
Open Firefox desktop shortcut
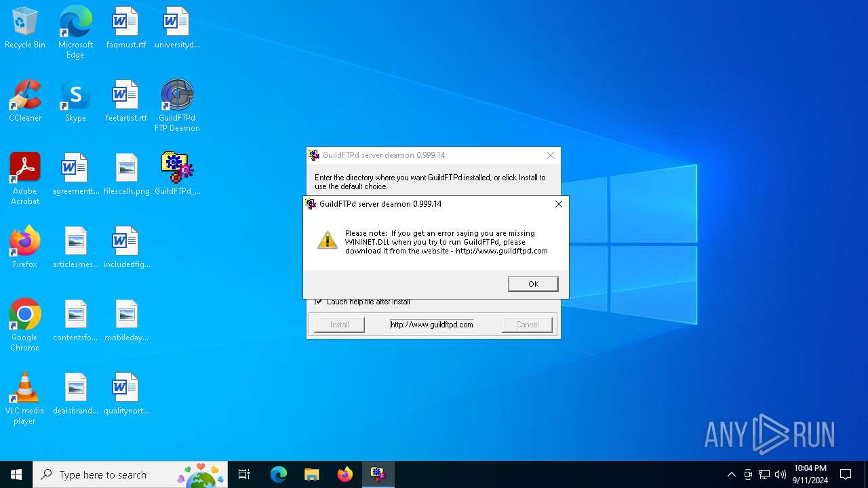tap(25, 247)
